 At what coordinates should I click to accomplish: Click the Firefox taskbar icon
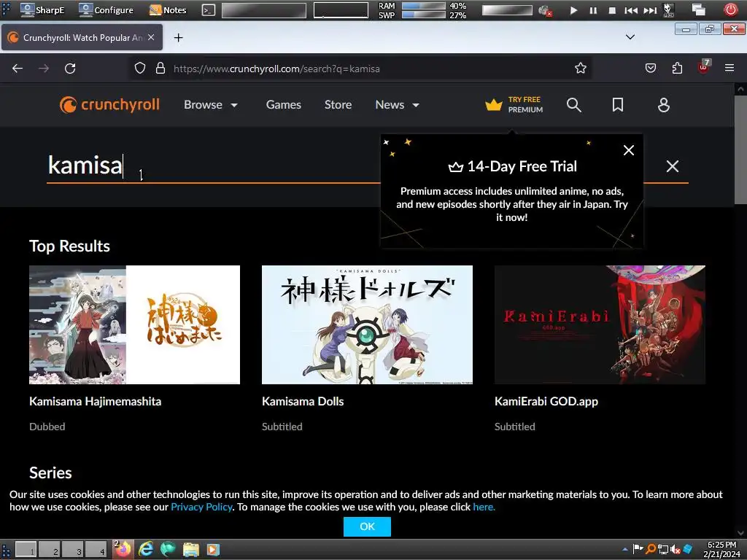(x=123, y=549)
